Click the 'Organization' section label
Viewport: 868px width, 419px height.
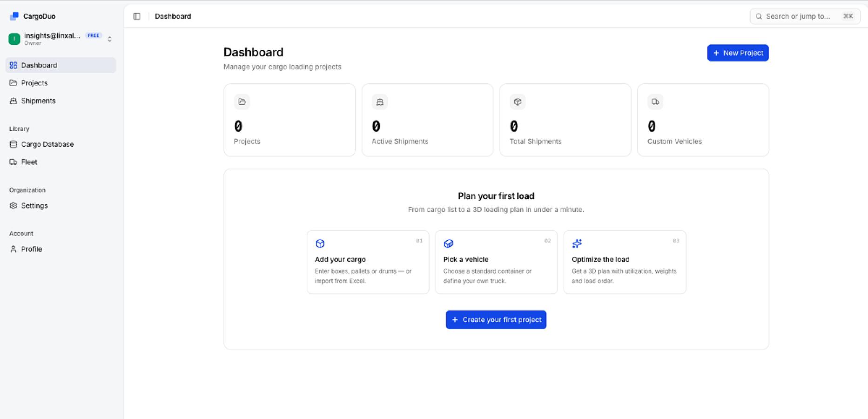pos(27,190)
